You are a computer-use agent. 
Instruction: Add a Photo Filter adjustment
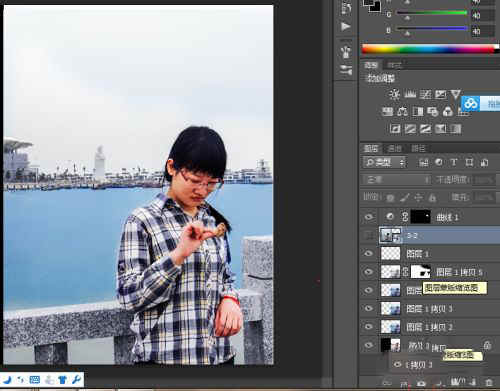pos(433,111)
